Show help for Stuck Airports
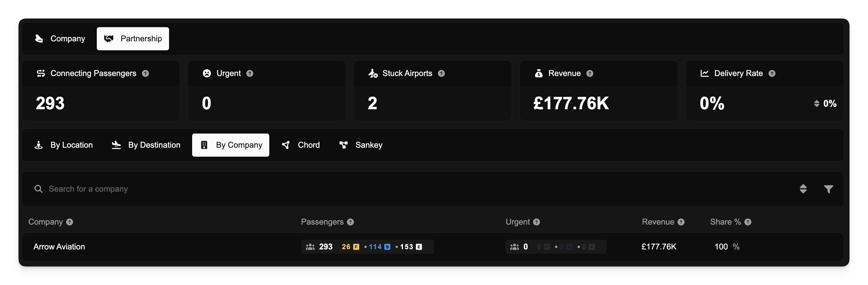Screen dimensions: 868x285 [x=441, y=73]
